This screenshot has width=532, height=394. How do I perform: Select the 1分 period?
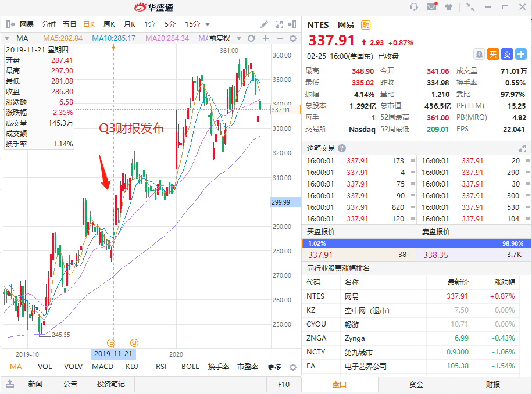149,24
